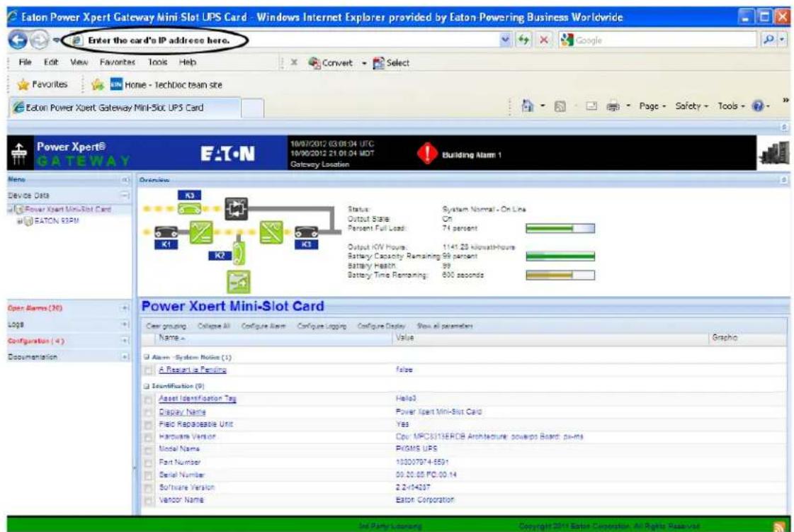Click the green battery converter icon below K2

pyautogui.click(x=238, y=282)
